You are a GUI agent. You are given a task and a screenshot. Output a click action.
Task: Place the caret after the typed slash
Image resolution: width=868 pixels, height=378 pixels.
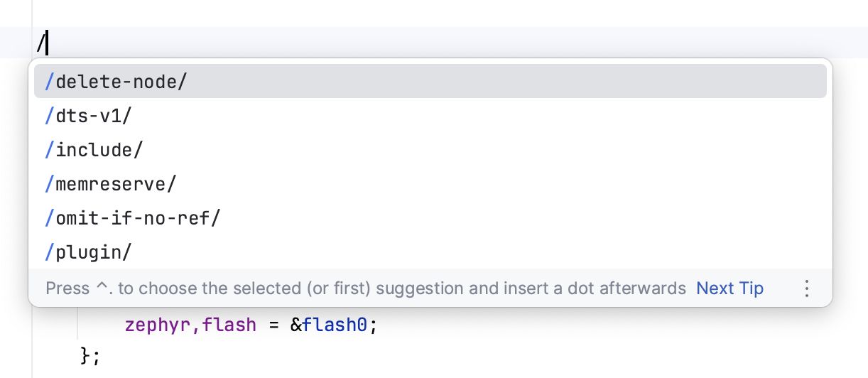point(47,44)
